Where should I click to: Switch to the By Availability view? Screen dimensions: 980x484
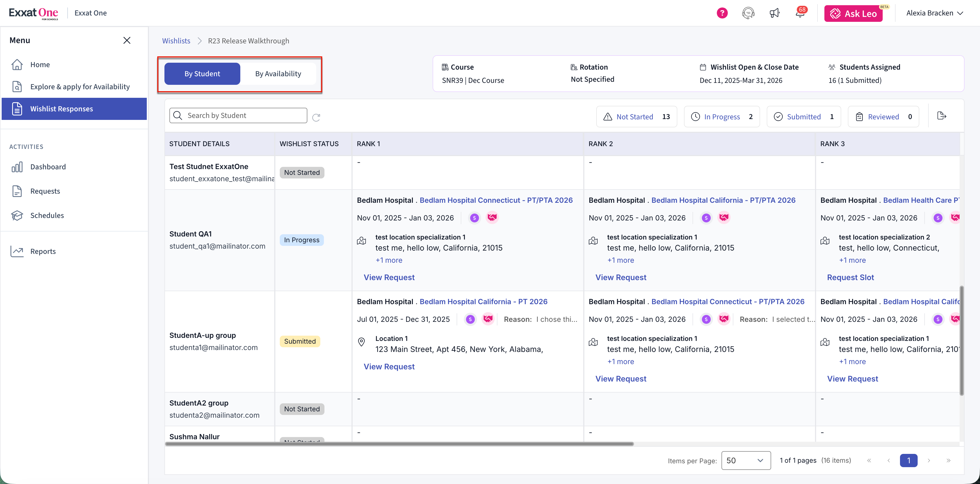point(278,74)
